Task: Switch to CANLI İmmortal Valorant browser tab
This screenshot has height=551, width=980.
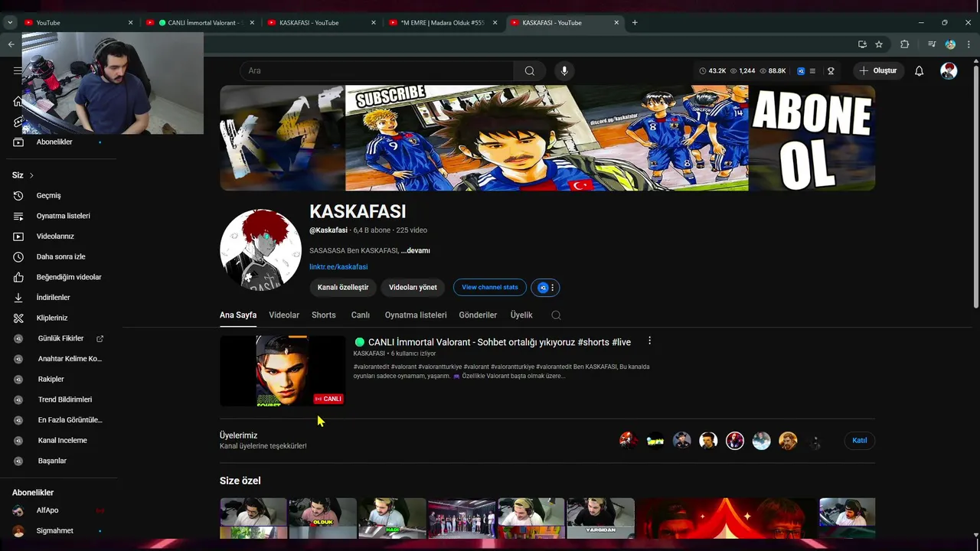Action: point(199,22)
